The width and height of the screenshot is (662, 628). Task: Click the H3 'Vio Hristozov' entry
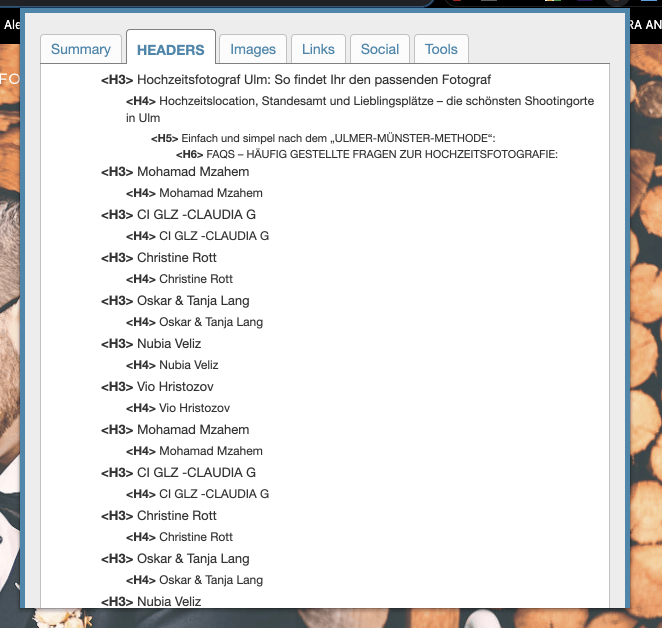click(x=157, y=387)
